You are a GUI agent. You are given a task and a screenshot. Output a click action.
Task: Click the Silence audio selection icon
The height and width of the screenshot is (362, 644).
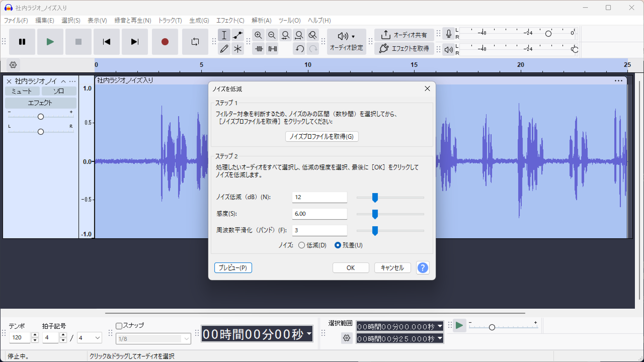point(272,49)
